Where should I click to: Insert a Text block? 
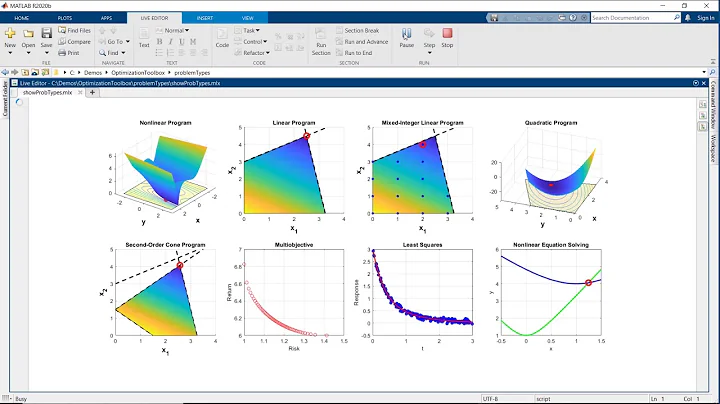tap(144, 38)
